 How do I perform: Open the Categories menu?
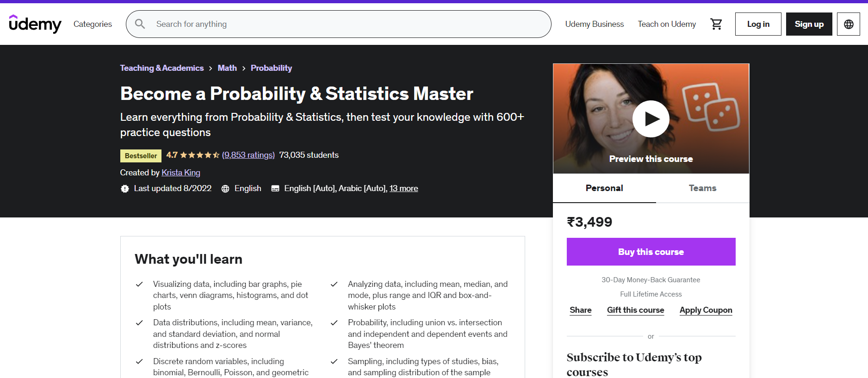93,24
